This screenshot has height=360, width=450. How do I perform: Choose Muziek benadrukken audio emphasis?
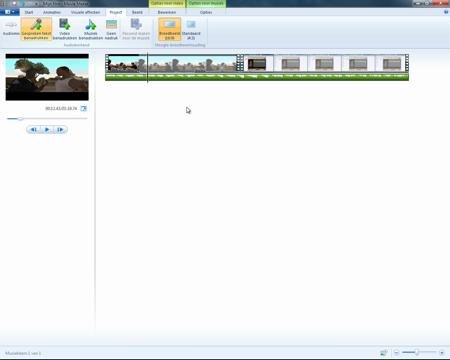(91, 29)
